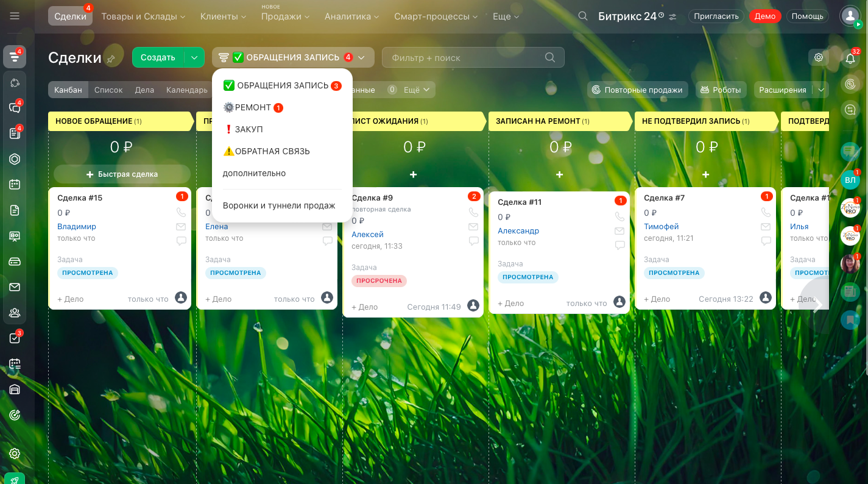Open the notifications bell icon
The image size is (868, 484).
850,58
